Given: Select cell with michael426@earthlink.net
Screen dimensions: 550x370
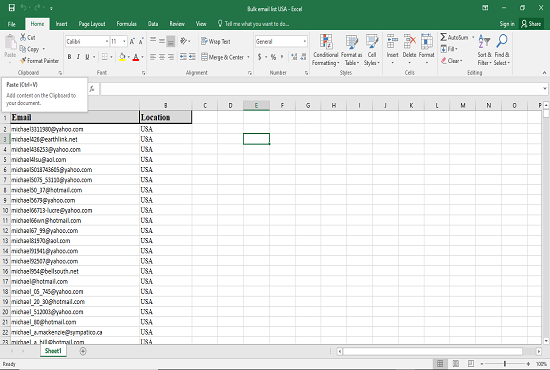Looking at the screenshot, I should [x=75, y=139].
